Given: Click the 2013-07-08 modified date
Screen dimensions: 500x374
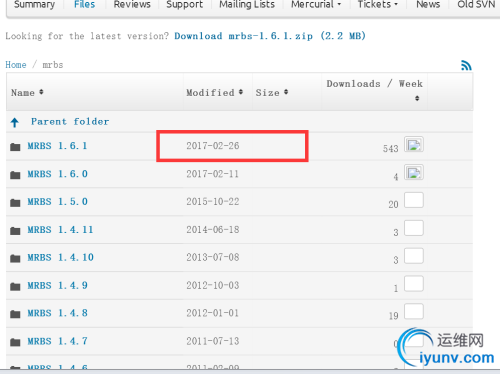Looking at the screenshot, I should (x=213, y=257).
